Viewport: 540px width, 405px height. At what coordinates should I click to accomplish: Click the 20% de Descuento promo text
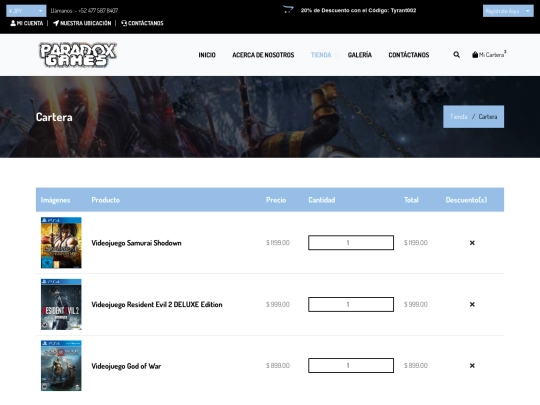tap(358, 10)
